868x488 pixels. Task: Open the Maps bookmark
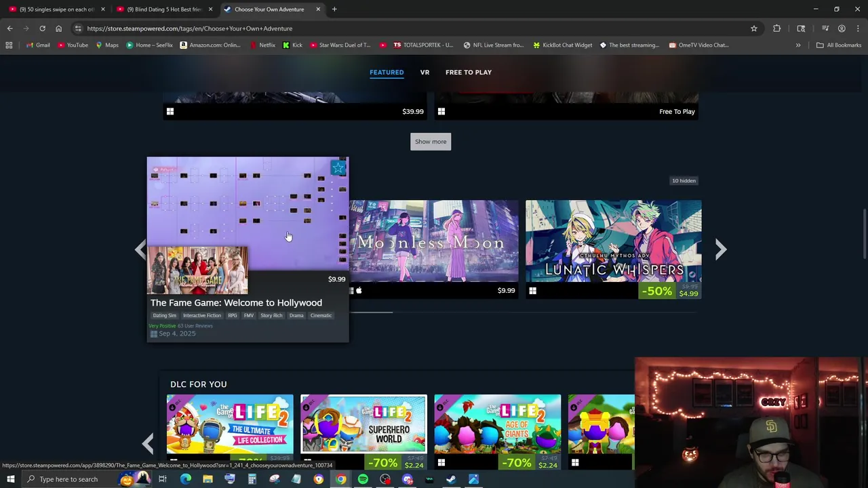[107, 45]
